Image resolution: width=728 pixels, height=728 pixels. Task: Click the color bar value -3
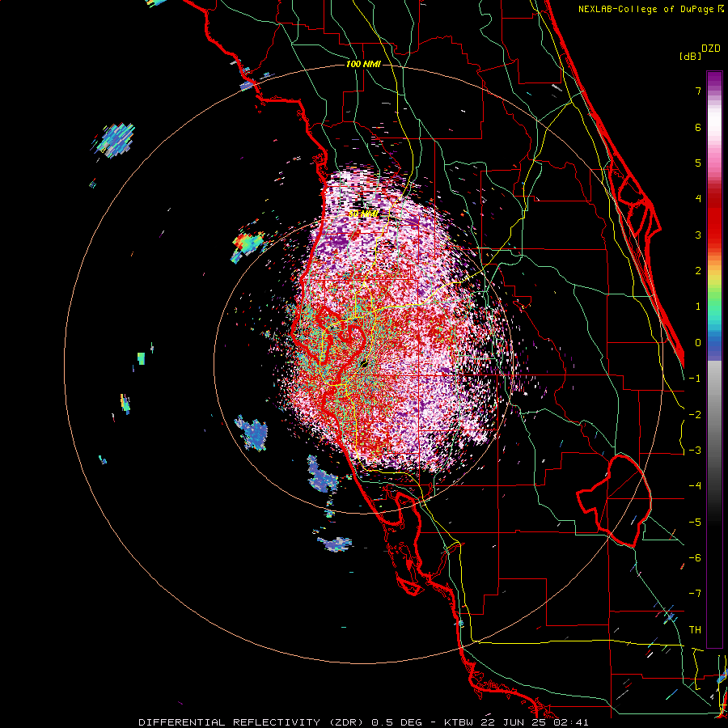pyautogui.click(x=695, y=451)
